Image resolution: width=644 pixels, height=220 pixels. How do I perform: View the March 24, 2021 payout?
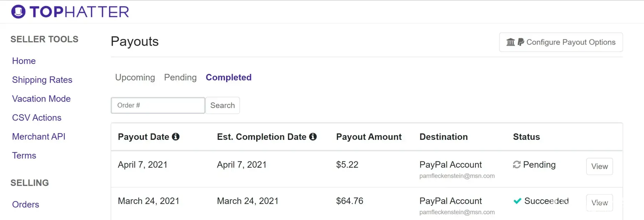pyautogui.click(x=599, y=203)
